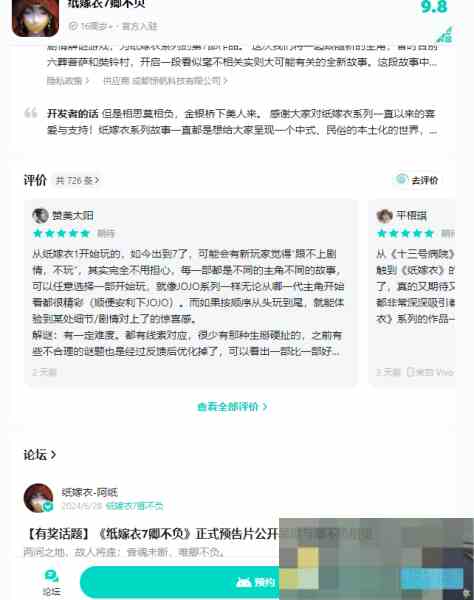Click the five-star rating of 赞美太阳
The height and width of the screenshot is (600, 474).
click(x=61, y=233)
